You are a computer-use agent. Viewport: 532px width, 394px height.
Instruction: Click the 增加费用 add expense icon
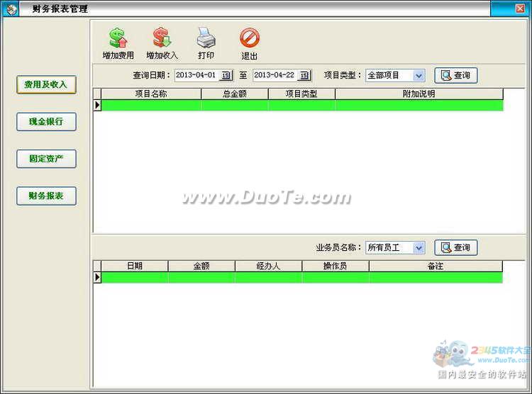click(x=118, y=44)
